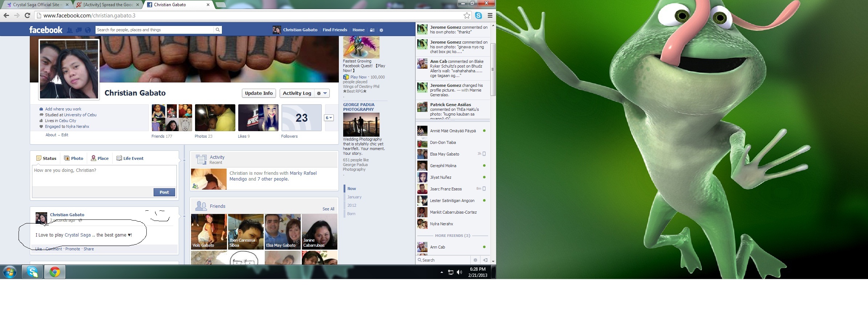Switch to the Crystal Saga Official Site tab

click(36, 5)
